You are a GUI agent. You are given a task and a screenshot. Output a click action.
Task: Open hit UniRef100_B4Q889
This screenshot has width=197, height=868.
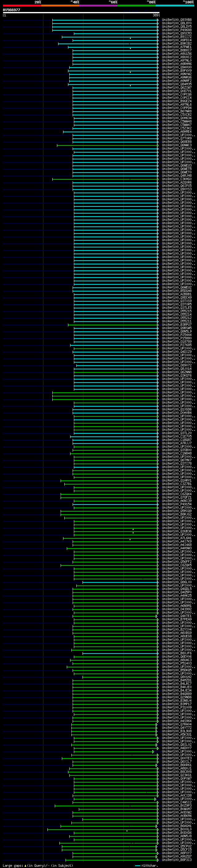176,694
